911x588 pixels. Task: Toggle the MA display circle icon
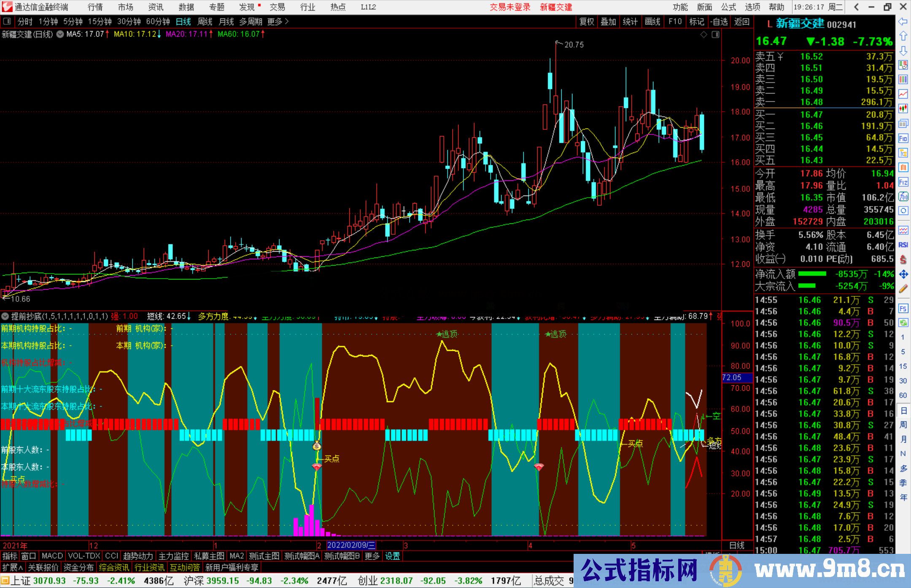click(60, 34)
